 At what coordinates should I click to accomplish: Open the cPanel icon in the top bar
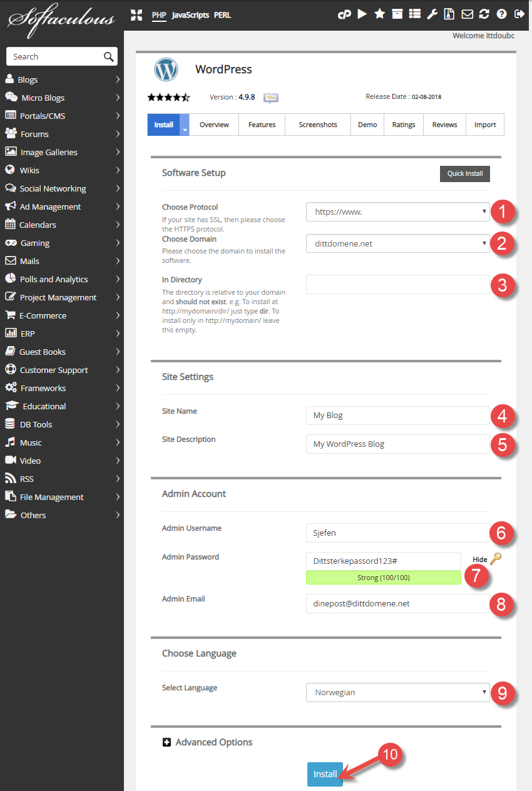pos(344,14)
